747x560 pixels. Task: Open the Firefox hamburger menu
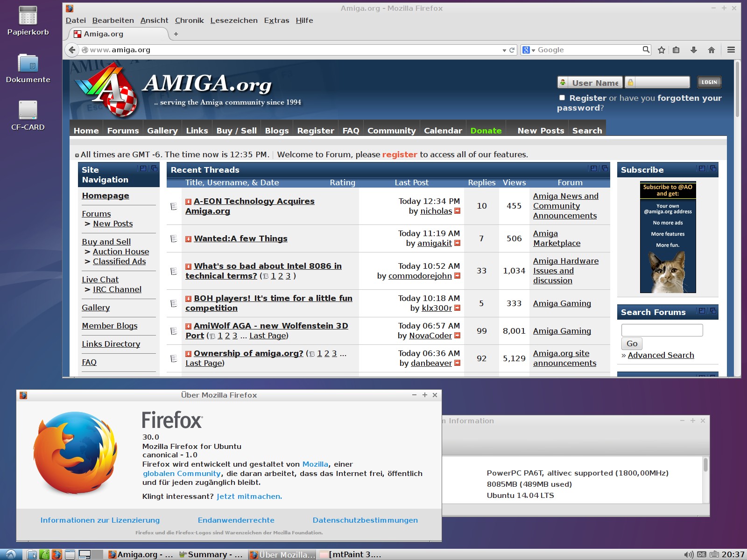click(731, 50)
